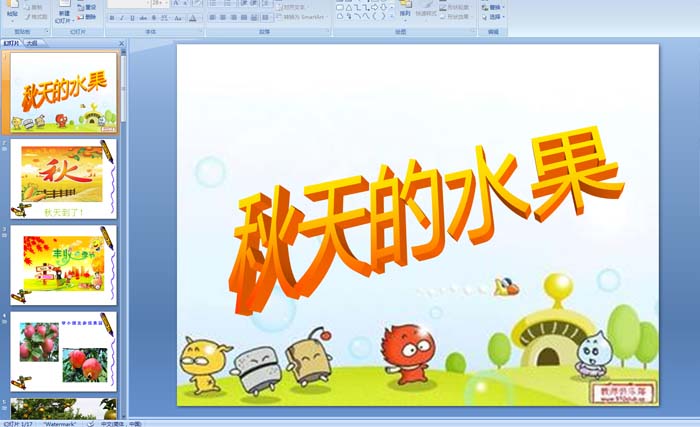Viewport: 700px width, 427px height.
Task: Click the Font Color (A) button
Action: click(x=192, y=18)
